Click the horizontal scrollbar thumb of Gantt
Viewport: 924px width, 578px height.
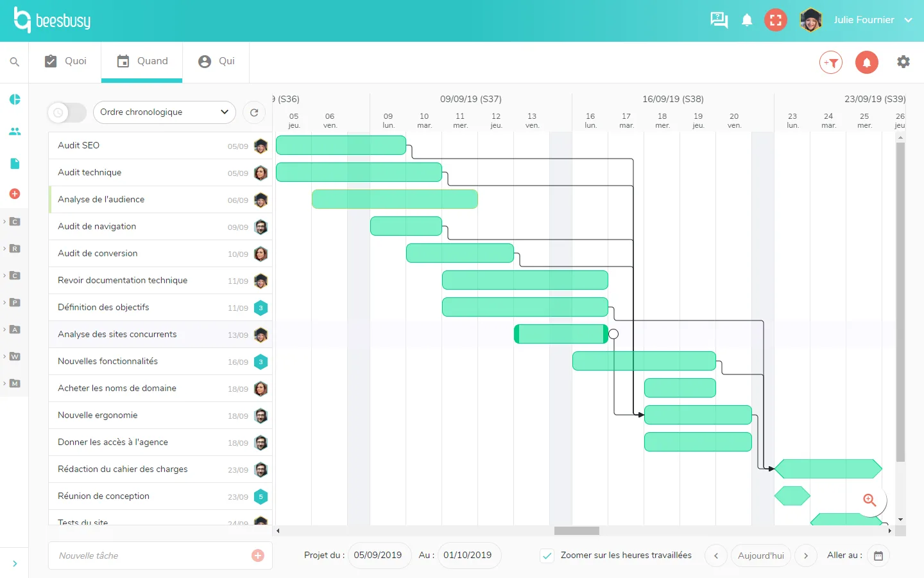tap(577, 531)
